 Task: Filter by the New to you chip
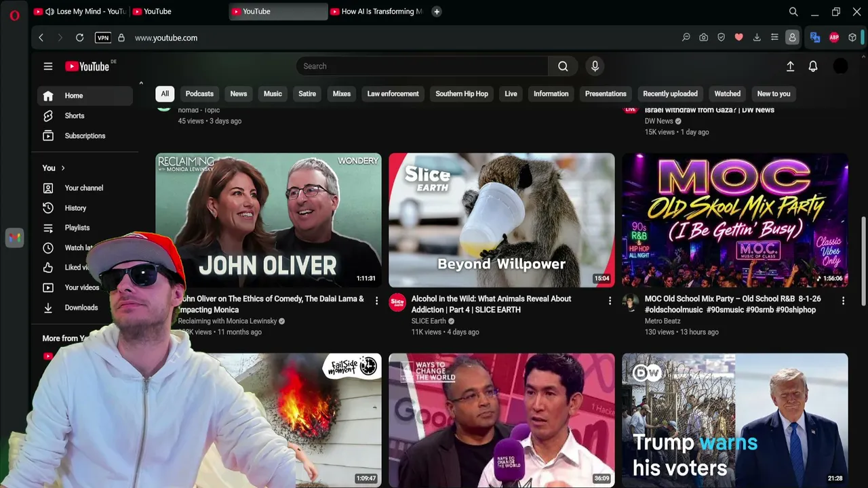point(774,94)
